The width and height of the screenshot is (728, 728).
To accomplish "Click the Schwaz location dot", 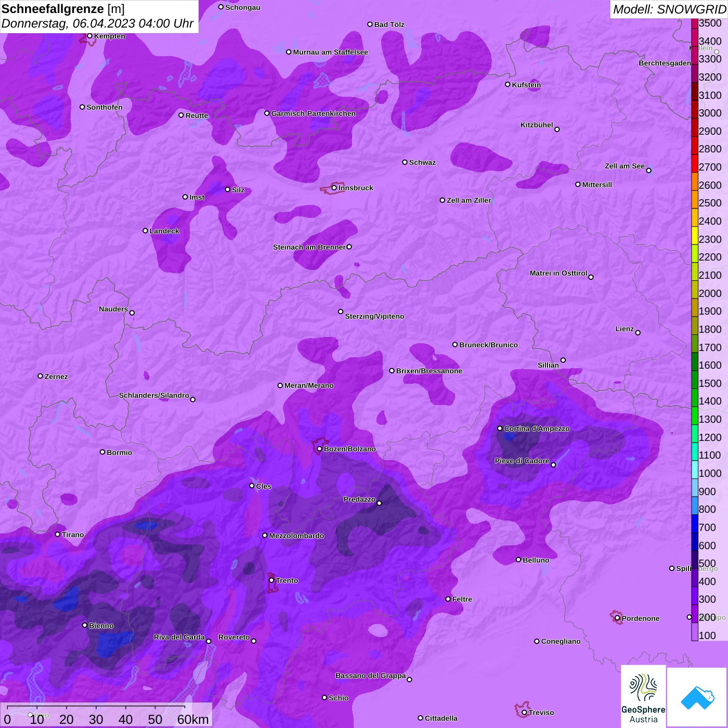I will [x=405, y=162].
